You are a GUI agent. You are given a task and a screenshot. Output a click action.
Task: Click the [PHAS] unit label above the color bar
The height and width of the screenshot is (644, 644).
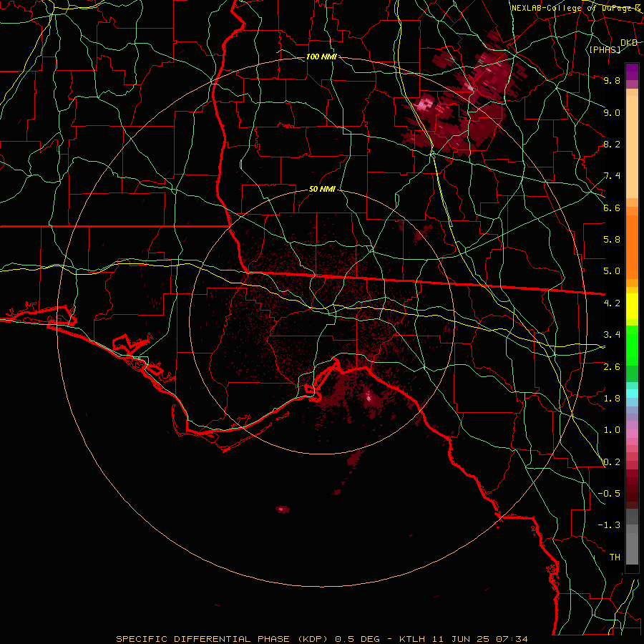605,49
